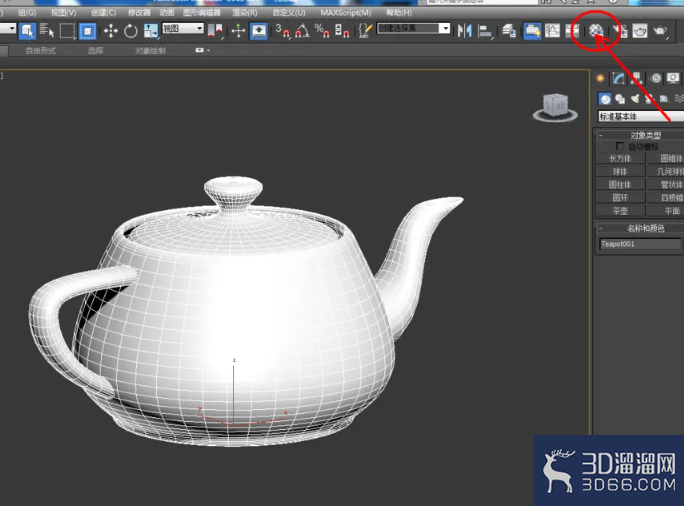Open the Create command panel tab
The height and width of the screenshot is (506, 684).
[x=600, y=79]
